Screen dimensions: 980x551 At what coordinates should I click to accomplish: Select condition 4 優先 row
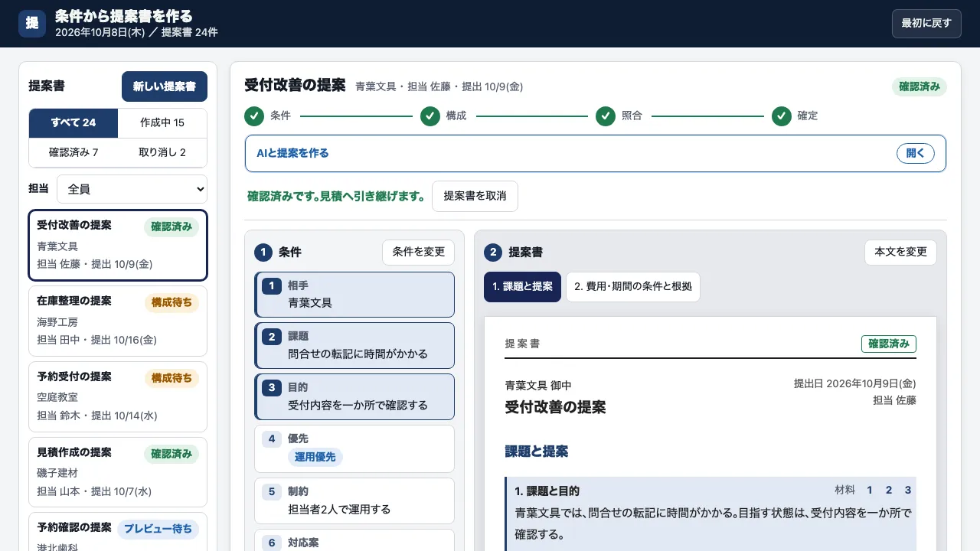coord(354,449)
